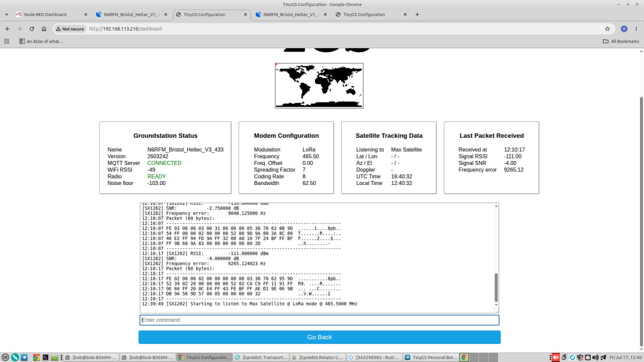Open the Linux Mint start menu

pos(5,357)
